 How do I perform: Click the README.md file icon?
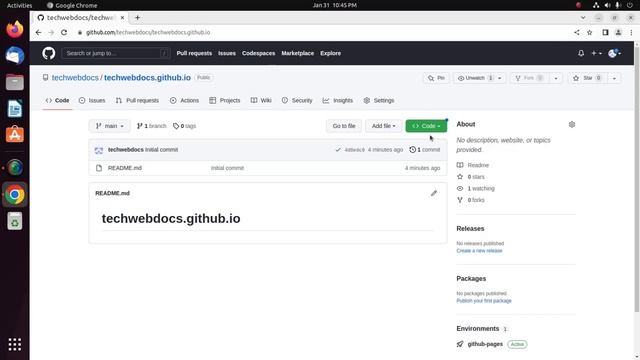(x=99, y=168)
